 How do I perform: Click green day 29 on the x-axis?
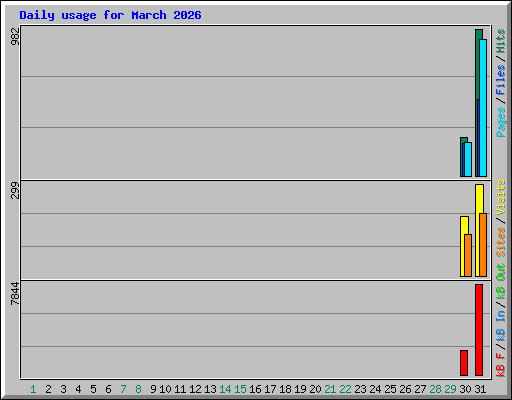[450, 389]
